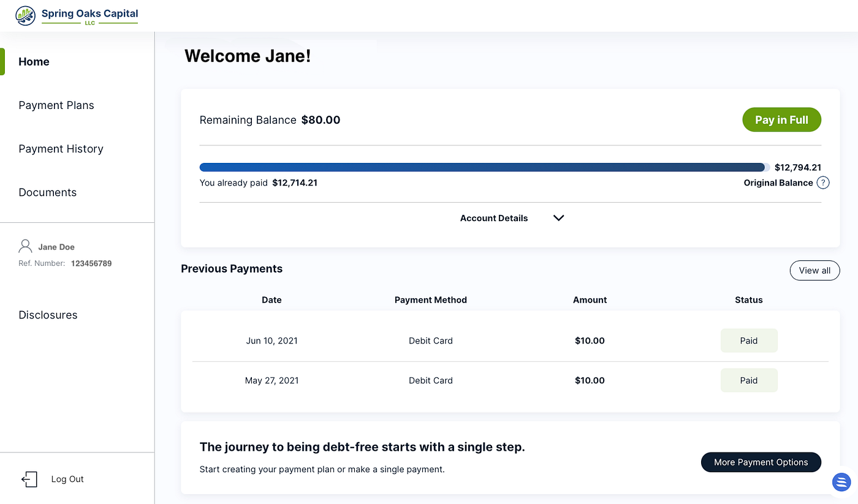This screenshot has width=858, height=504.
Task: Click the Paid status for Jun 10, 2021
Action: (749, 340)
